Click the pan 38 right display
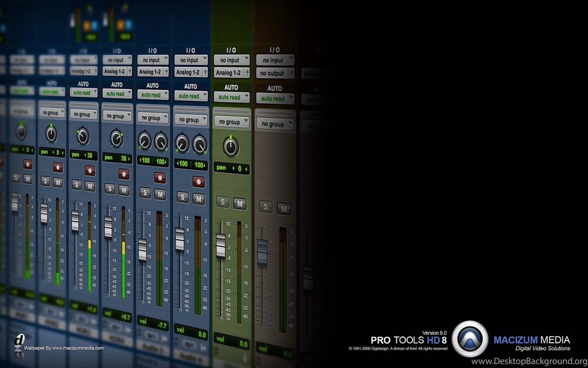 pos(117,158)
